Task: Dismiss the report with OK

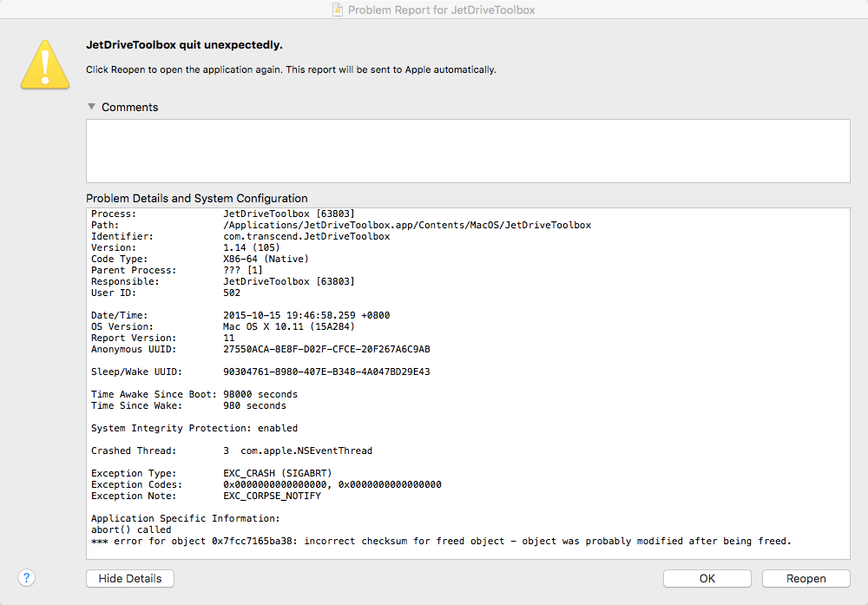Action: 707,578
